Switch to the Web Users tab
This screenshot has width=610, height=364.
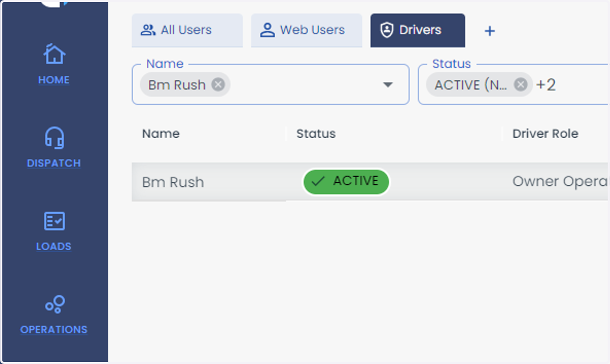point(307,30)
